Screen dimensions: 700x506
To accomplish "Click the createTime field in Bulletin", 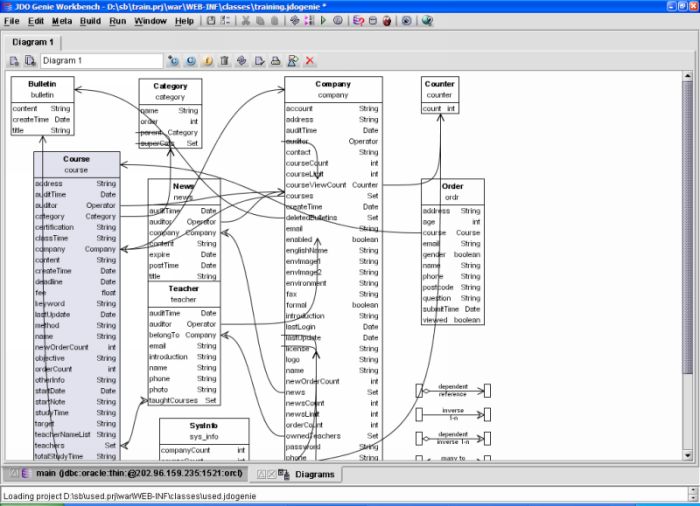I will (x=42, y=120).
